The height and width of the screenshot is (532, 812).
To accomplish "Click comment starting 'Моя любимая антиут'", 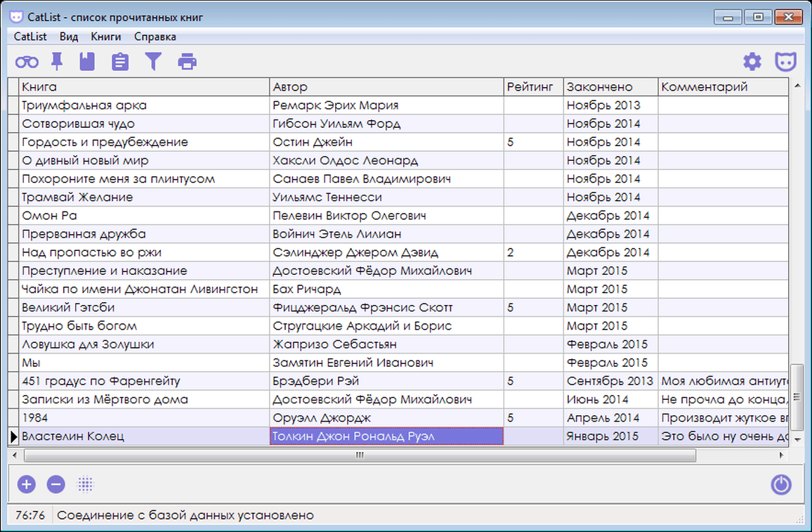I will coord(724,382).
